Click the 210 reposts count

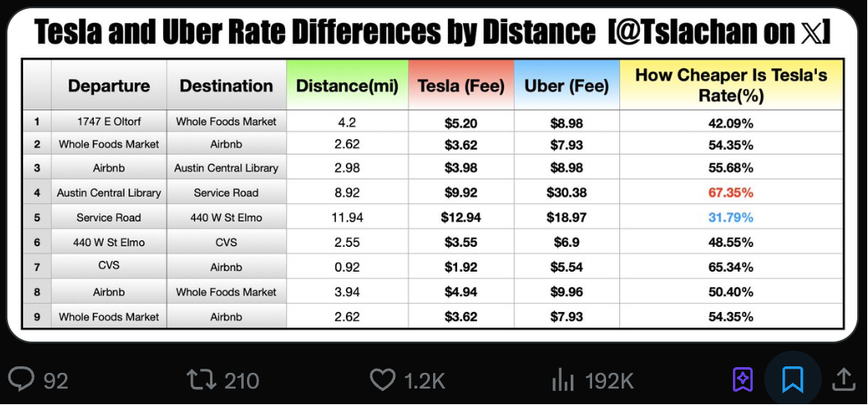tap(241, 380)
